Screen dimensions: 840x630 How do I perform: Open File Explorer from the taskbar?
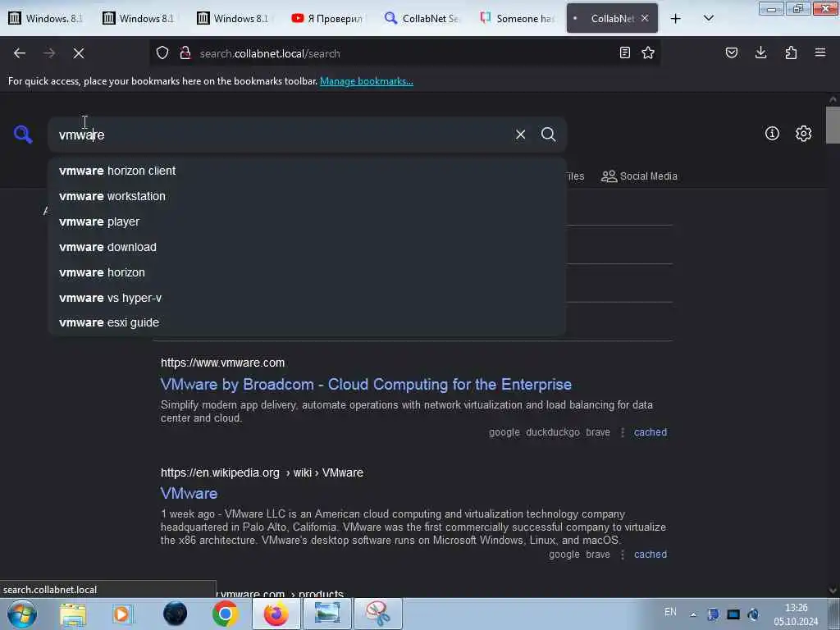(73, 614)
